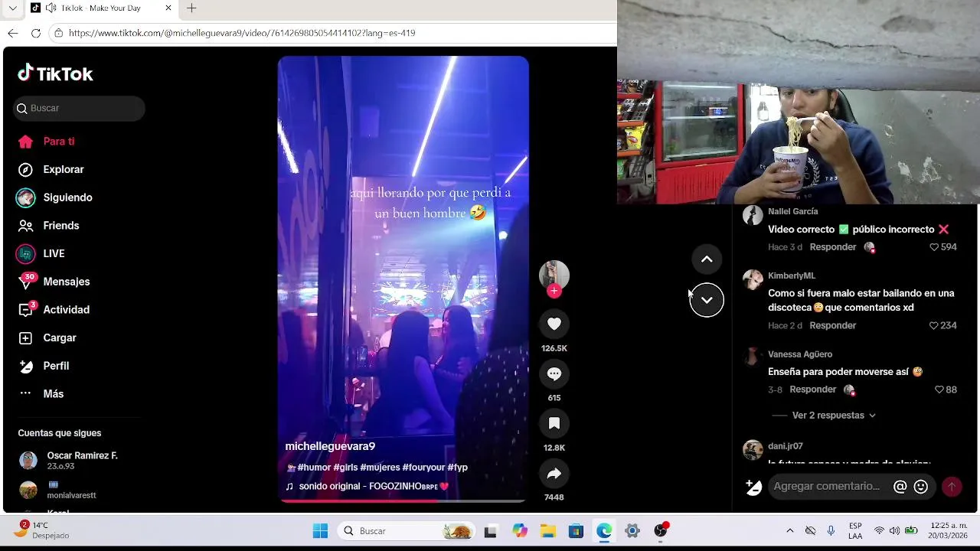Viewport: 980px width, 551px height.
Task: Open the Explorar compass page
Action: [51, 169]
